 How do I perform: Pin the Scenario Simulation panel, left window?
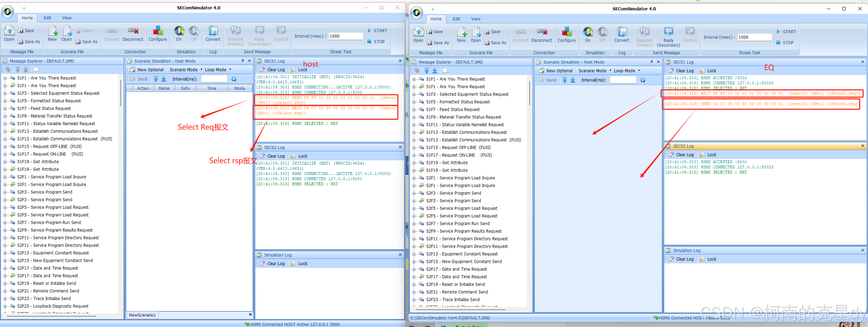point(243,61)
